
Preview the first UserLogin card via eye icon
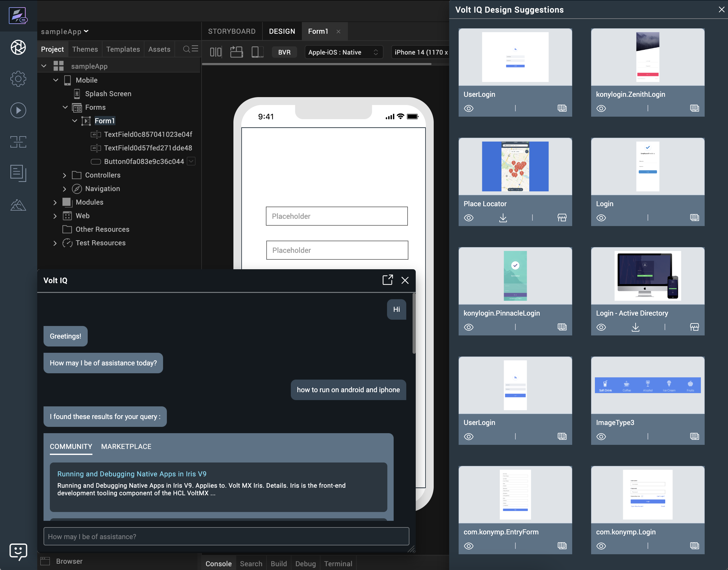coord(468,108)
